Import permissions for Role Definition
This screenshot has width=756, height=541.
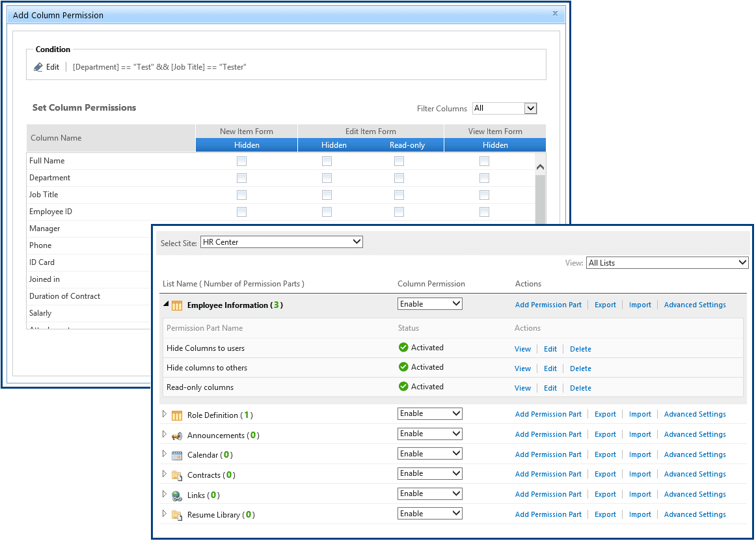[x=640, y=415]
